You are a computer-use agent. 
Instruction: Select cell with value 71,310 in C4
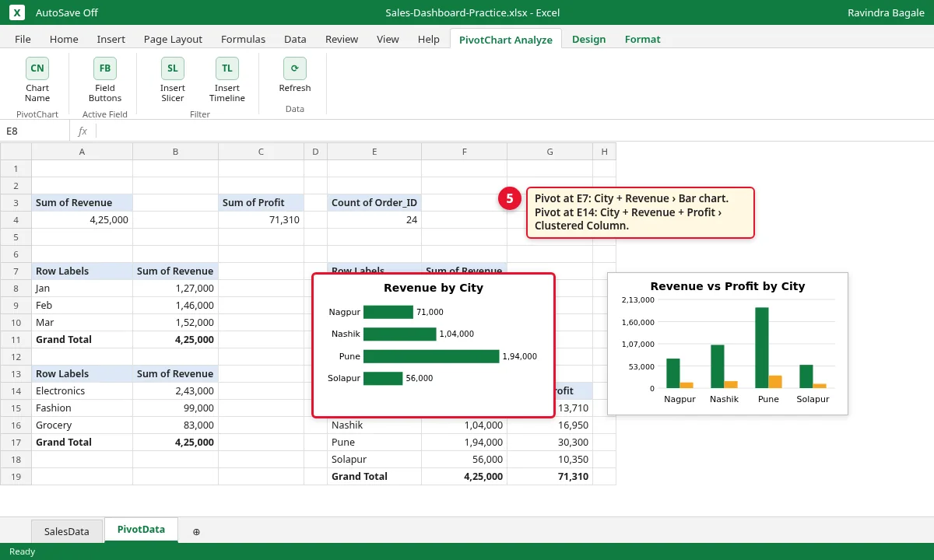click(x=261, y=220)
